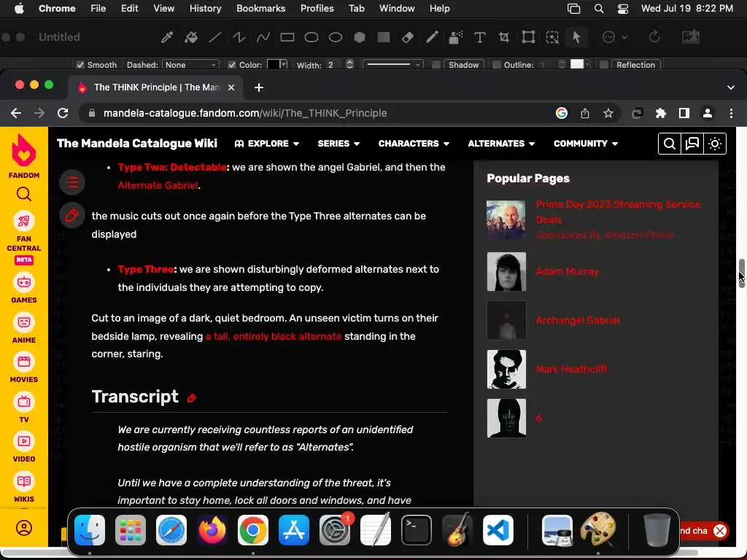
Task: Select the rectangle shape tool
Action: click(287, 37)
